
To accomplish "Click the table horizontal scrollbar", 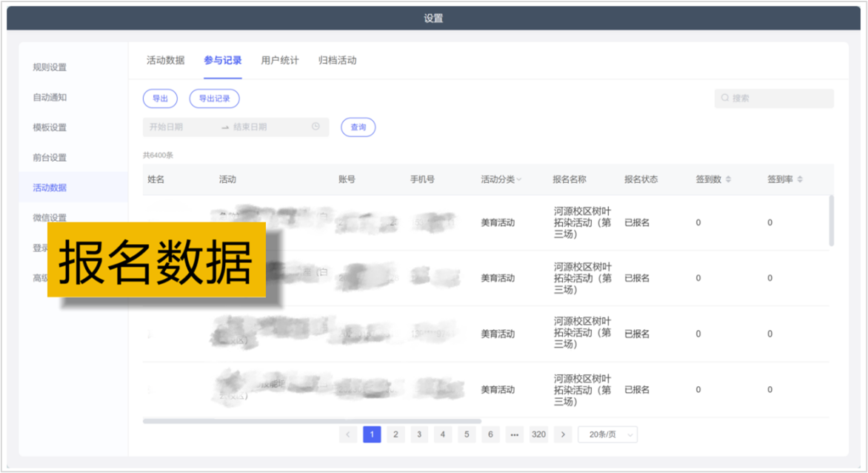I will click(x=312, y=421).
